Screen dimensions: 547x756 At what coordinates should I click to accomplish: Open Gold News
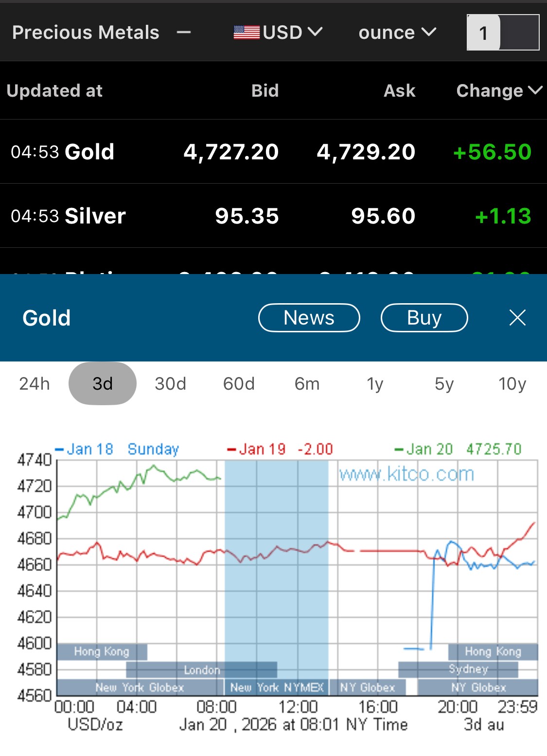309,318
